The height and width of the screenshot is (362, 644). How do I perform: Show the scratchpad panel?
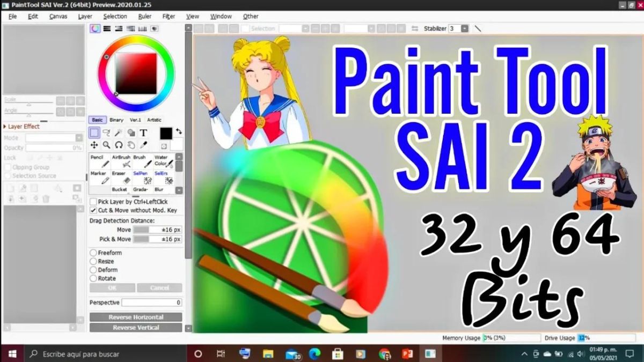point(154,28)
